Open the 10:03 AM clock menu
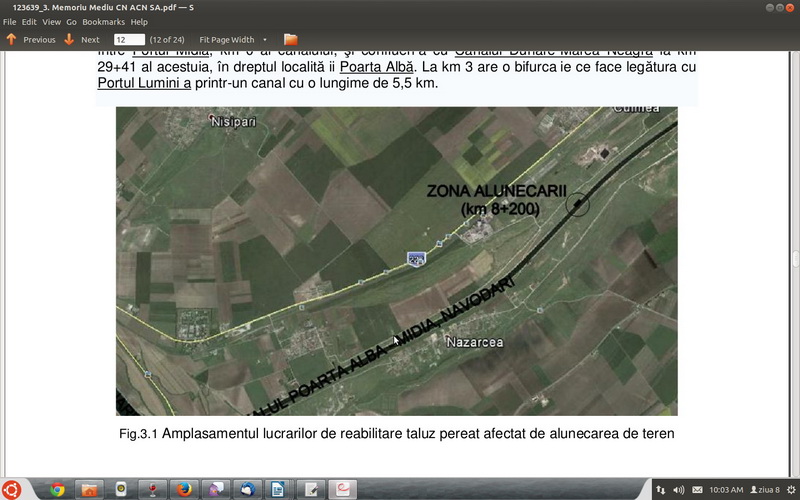 point(725,490)
